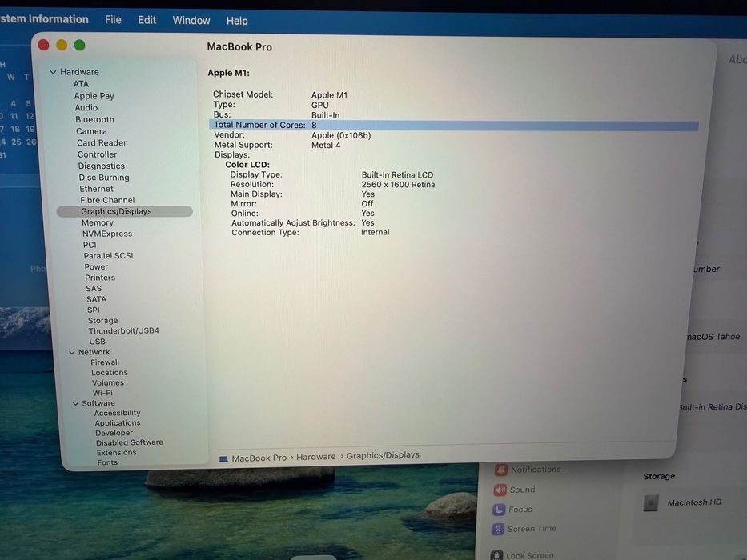Image resolution: width=747 pixels, height=560 pixels.
Task: Click the MacBook Pro laptop icon in path bar
Action: pos(223,459)
